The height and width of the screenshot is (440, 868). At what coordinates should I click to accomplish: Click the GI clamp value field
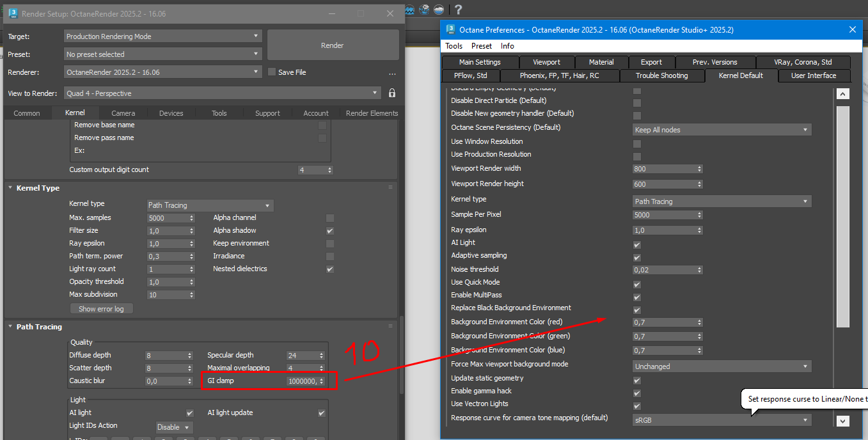pos(302,381)
